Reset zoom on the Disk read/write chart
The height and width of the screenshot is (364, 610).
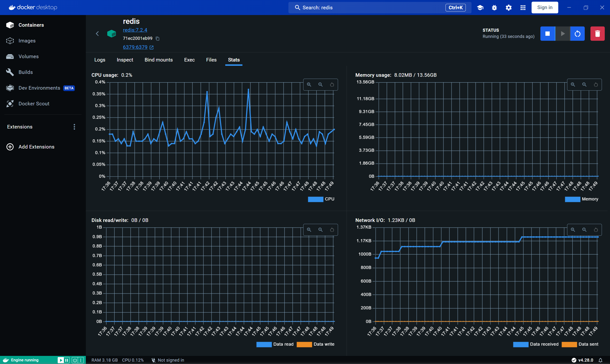click(x=332, y=230)
